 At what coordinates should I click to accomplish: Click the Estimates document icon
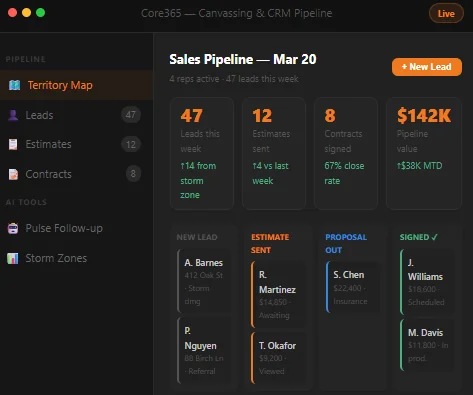tap(13, 144)
